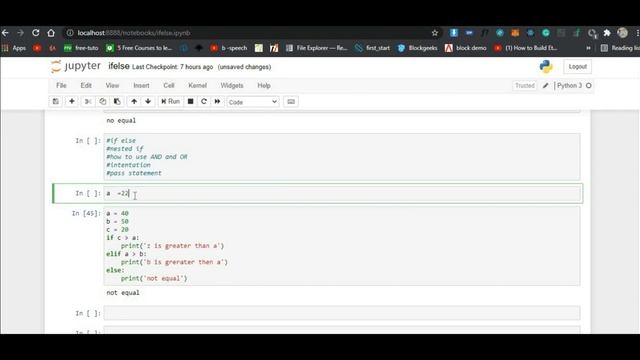Open the 5 Free Courses bookmark
This screenshot has width=640, height=360.
139,48
